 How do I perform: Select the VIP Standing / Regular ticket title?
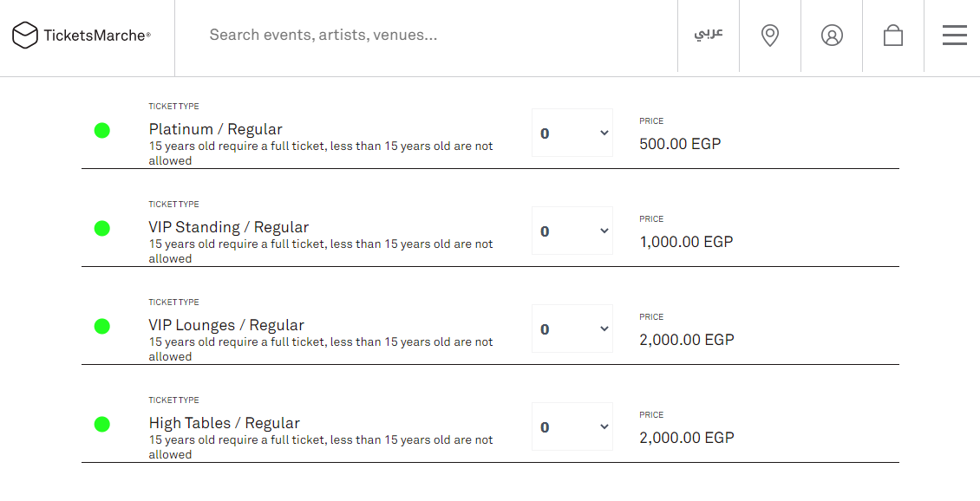pos(229,227)
